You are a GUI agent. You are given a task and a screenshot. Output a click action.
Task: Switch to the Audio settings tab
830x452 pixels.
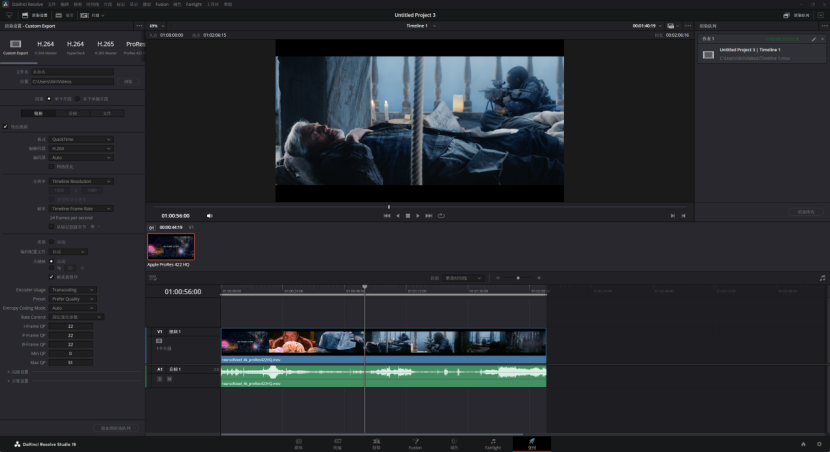pyautogui.click(x=73, y=114)
